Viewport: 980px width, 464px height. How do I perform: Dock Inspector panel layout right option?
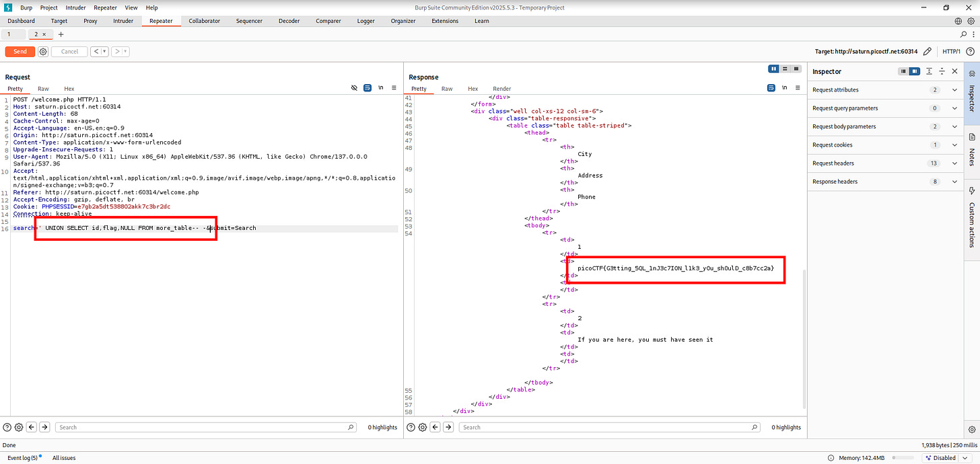coord(915,71)
